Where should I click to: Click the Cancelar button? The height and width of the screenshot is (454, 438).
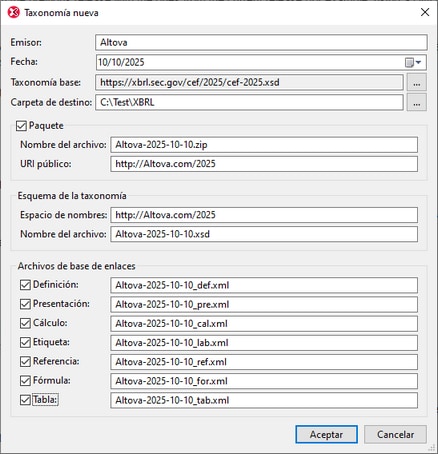pyautogui.click(x=395, y=434)
